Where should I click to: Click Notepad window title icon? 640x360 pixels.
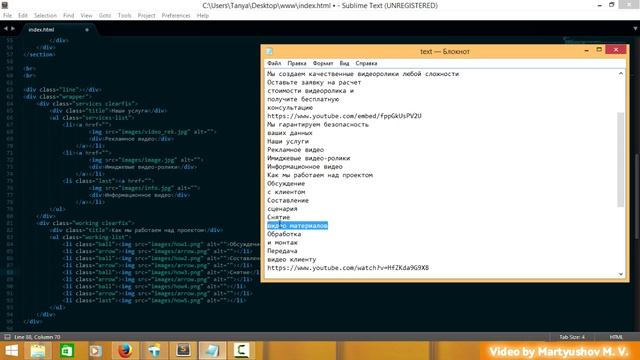click(x=269, y=51)
